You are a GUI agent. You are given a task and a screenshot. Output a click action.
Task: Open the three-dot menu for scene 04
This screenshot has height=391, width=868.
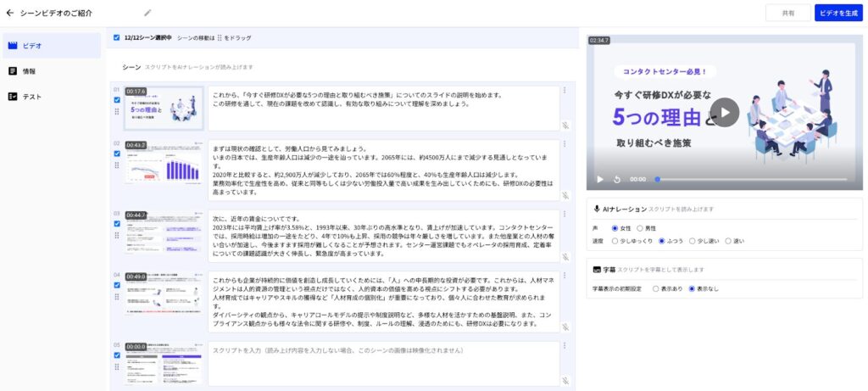[565, 276]
